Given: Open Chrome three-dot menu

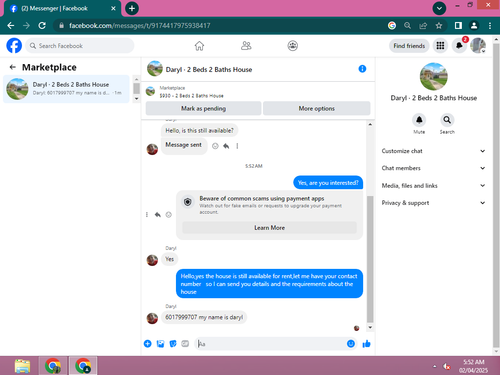Looking at the screenshot, I should coord(490,26).
